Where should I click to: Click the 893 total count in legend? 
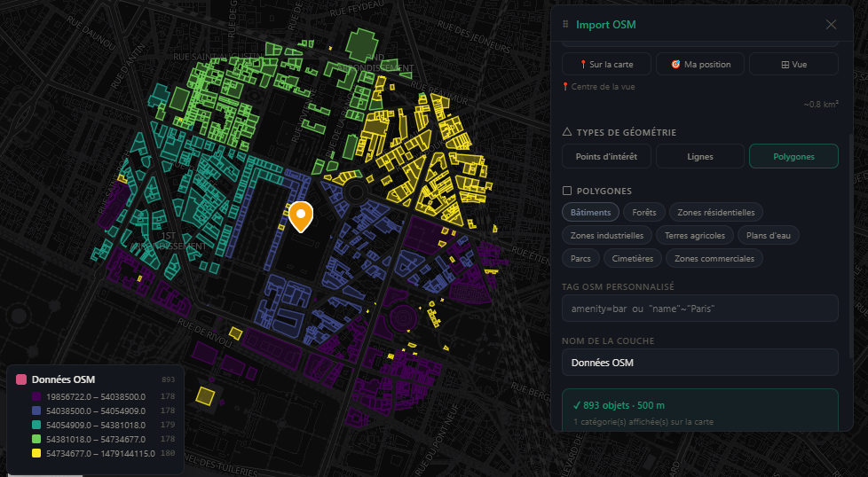[x=169, y=379]
